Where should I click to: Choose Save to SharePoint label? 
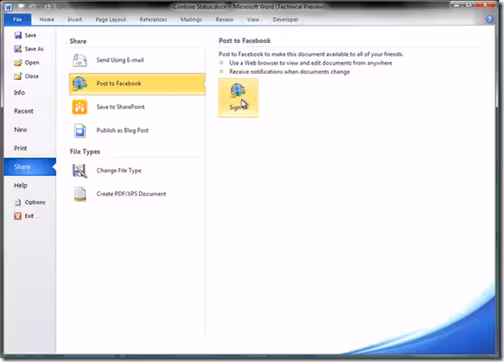click(x=120, y=107)
